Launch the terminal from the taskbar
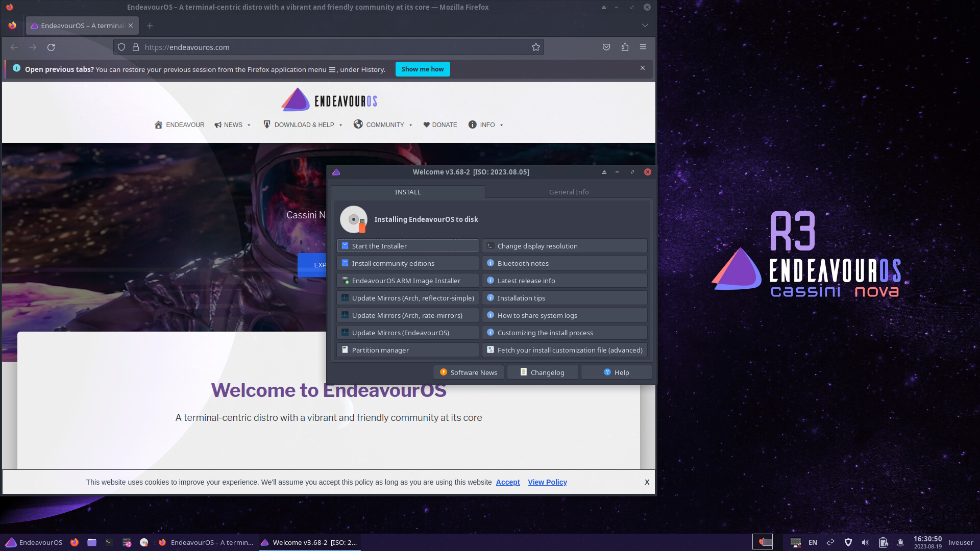The image size is (980, 551). pos(109,542)
